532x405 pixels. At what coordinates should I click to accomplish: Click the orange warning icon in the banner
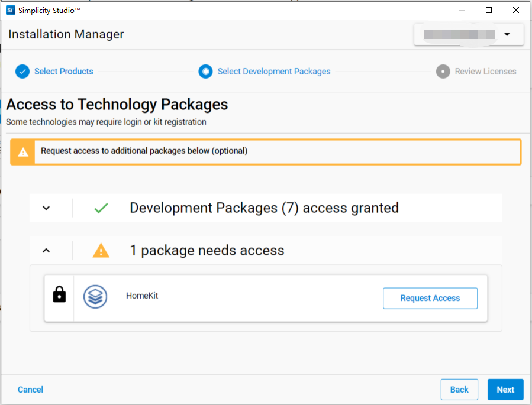click(23, 152)
